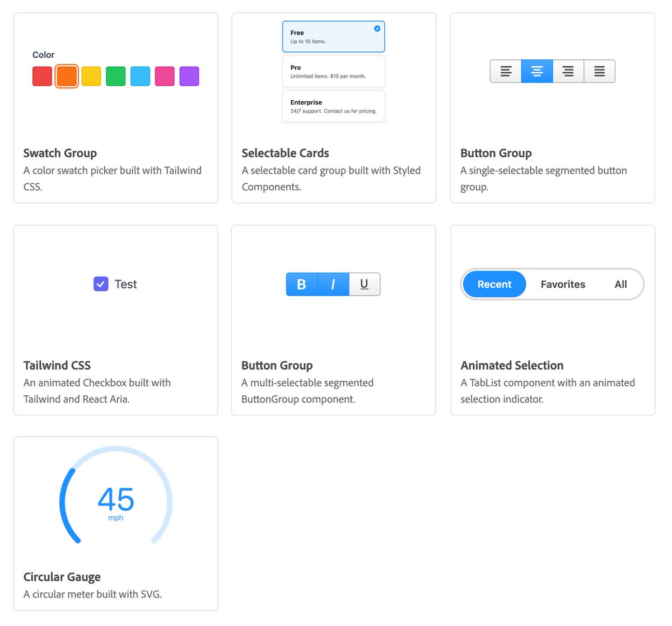Select the Free plan card
This screenshot has width=672, height=626.
pyautogui.click(x=334, y=36)
